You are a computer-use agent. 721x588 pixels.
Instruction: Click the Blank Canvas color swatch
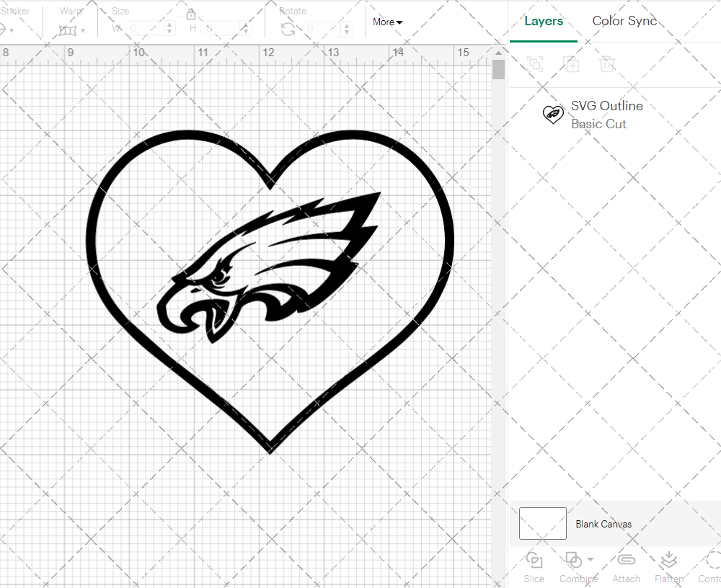[542, 524]
